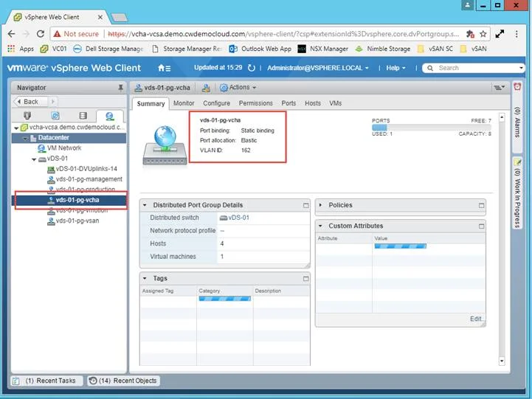Open the Work In Progress side panel

click(x=517, y=193)
